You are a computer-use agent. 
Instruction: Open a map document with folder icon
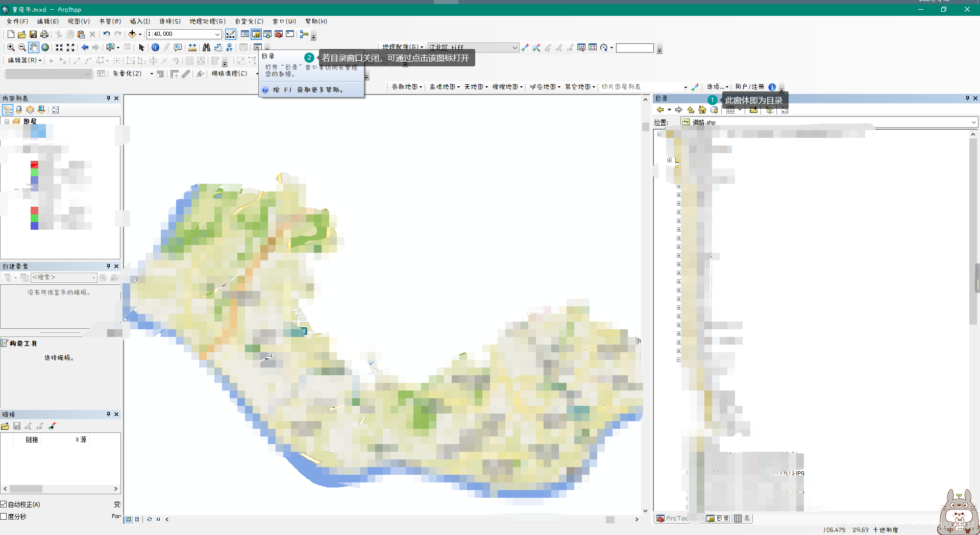point(21,34)
